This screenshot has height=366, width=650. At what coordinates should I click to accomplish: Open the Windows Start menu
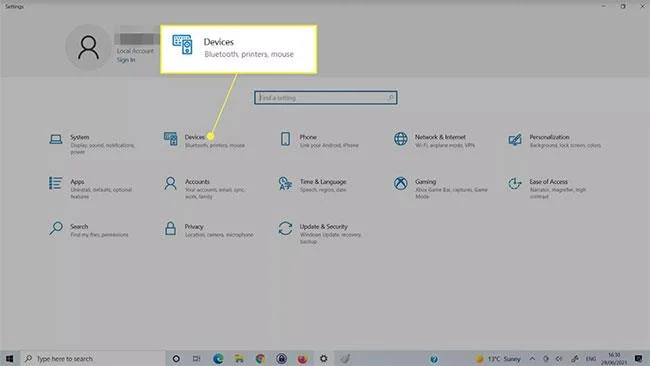[10, 359]
